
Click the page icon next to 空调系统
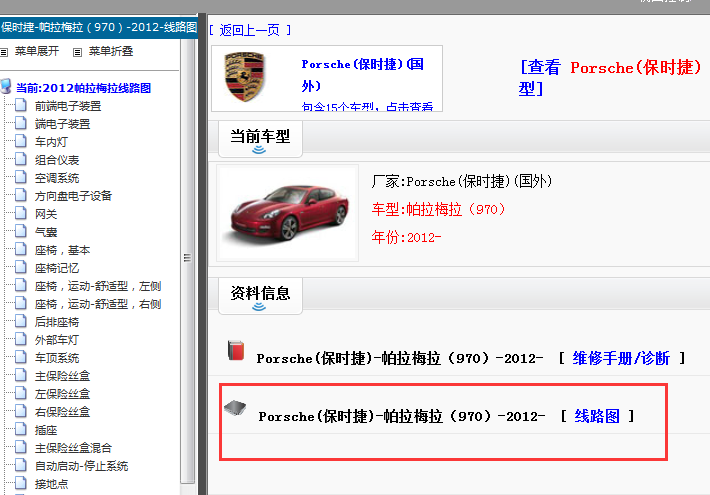[x=20, y=177]
